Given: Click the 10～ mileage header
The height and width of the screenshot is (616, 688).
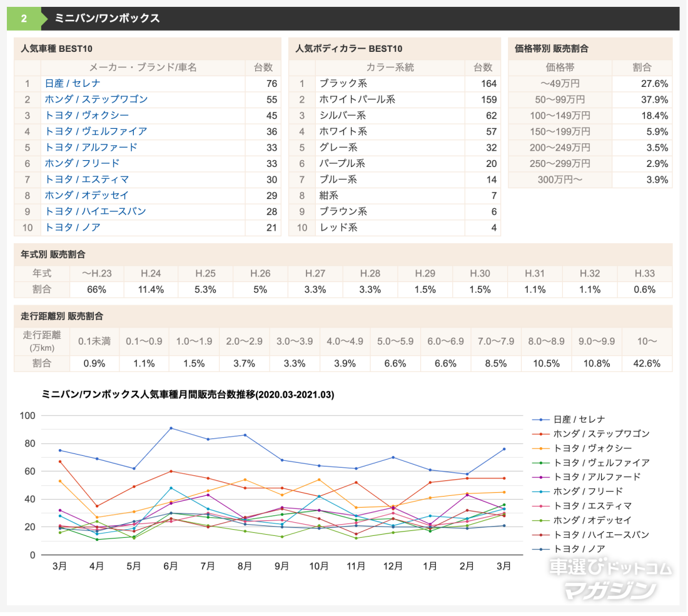Looking at the screenshot, I should (x=647, y=341).
